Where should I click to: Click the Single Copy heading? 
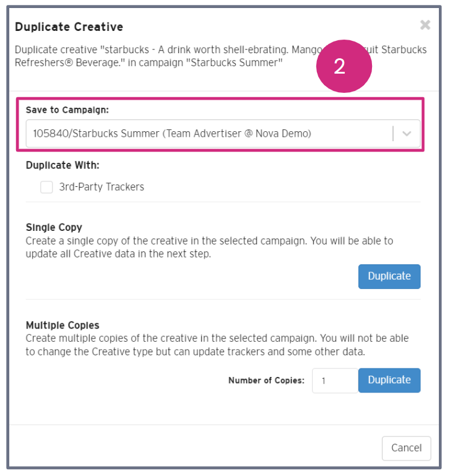54,227
